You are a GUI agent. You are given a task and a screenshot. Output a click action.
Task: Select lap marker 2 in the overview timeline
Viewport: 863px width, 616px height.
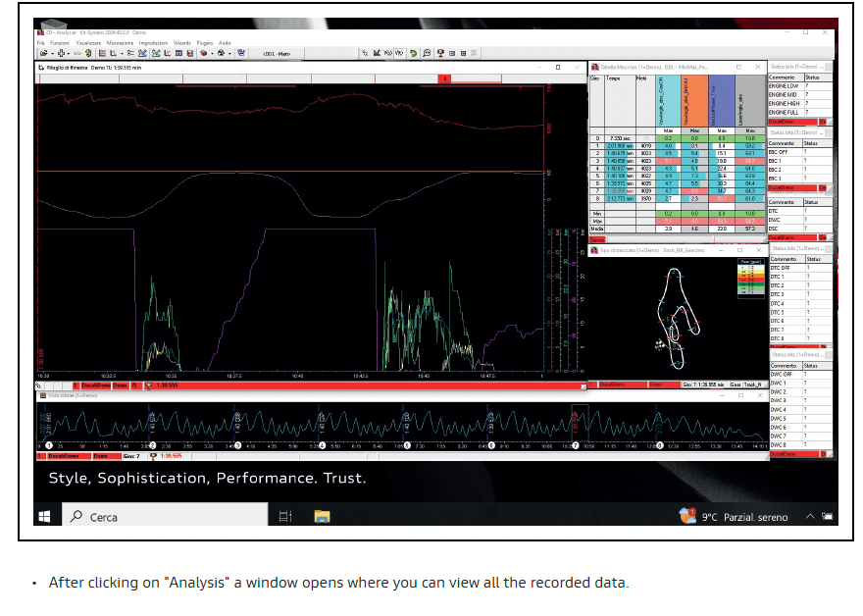(152, 445)
